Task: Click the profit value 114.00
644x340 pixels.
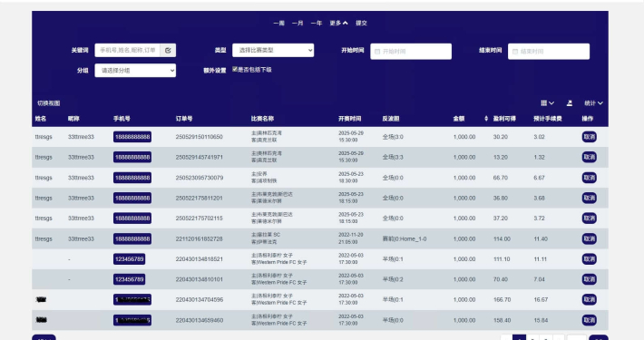Action: 502,238
